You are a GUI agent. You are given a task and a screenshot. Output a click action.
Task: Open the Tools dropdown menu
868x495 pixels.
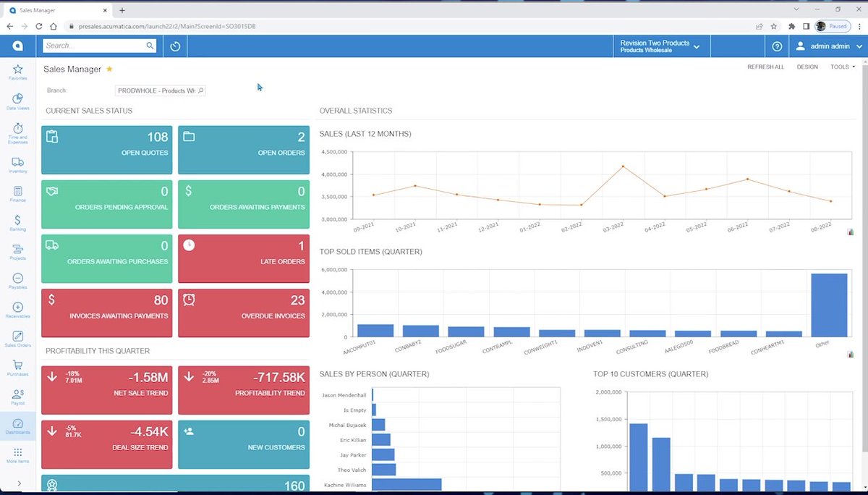843,67
